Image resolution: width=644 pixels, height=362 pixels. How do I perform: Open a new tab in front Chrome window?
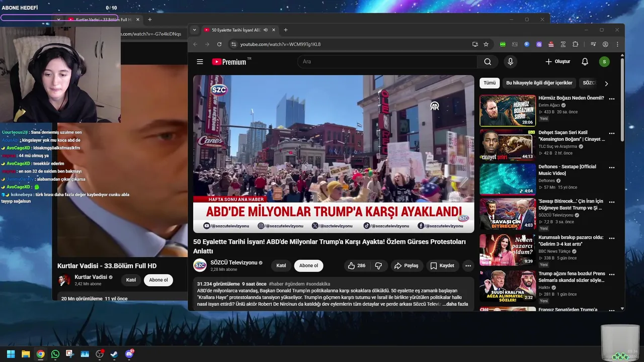coord(286,30)
